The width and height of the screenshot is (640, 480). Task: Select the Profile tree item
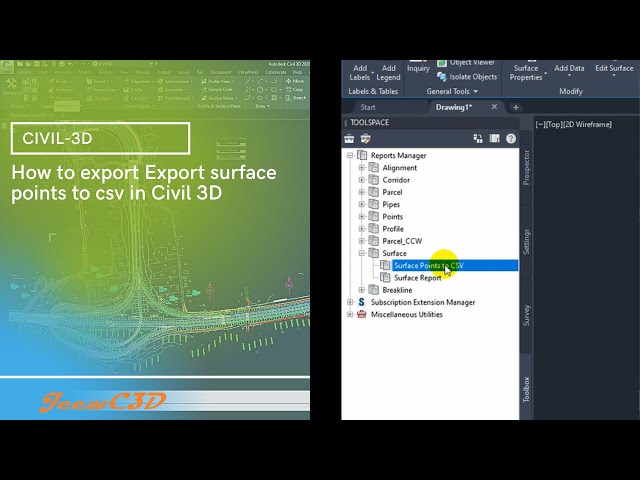(x=393, y=229)
